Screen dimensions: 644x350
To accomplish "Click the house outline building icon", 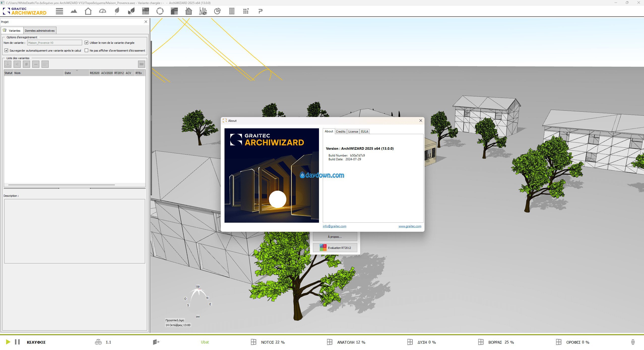I will [x=88, y=11].
